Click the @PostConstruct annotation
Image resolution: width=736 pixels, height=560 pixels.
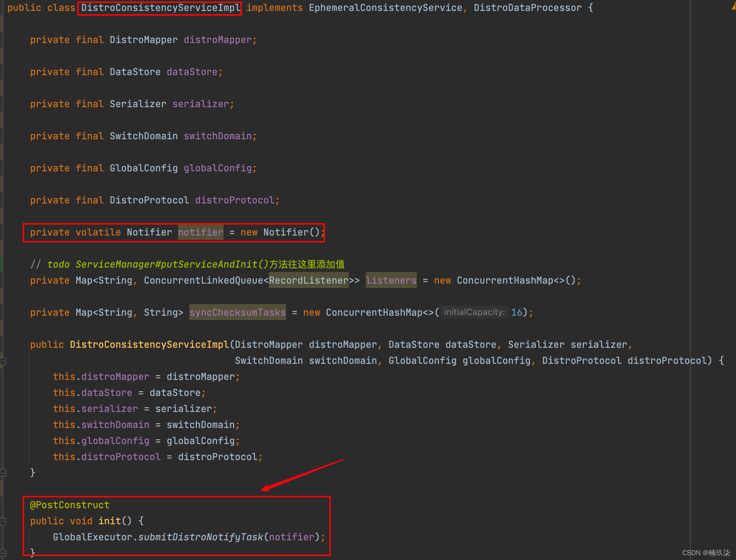[70, 505]
